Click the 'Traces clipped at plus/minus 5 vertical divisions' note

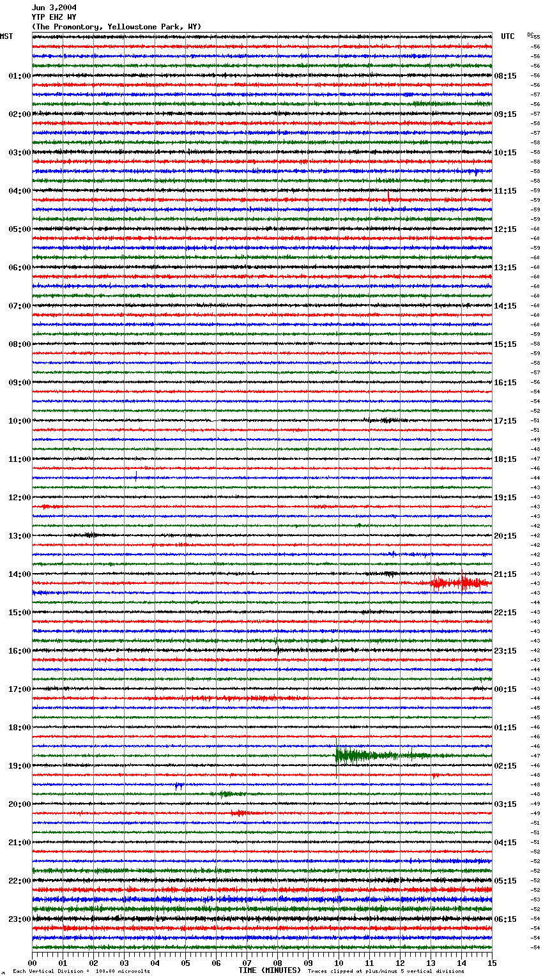[386, 971]
